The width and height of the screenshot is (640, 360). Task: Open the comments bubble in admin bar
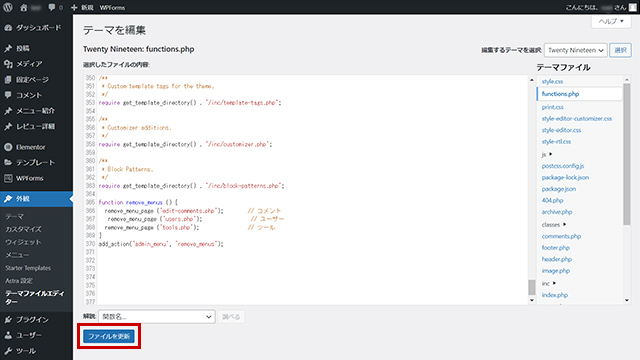[52, 7]
